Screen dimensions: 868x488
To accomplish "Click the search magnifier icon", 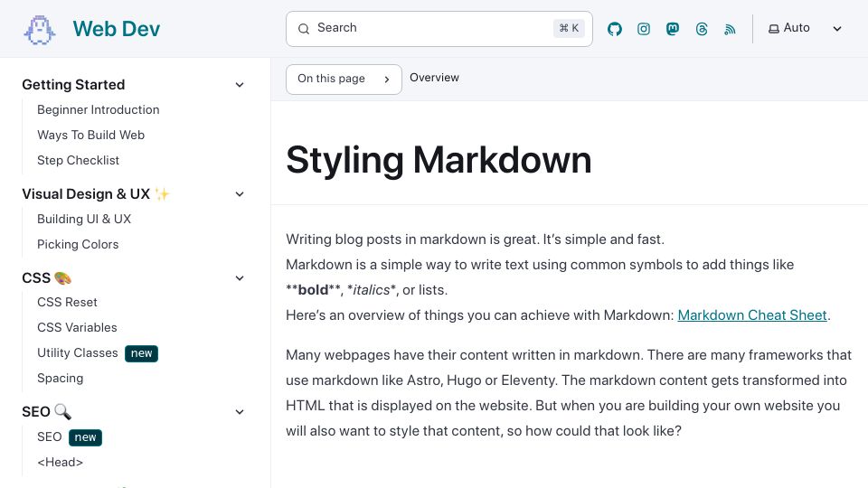I will click(x=304, y=29).
